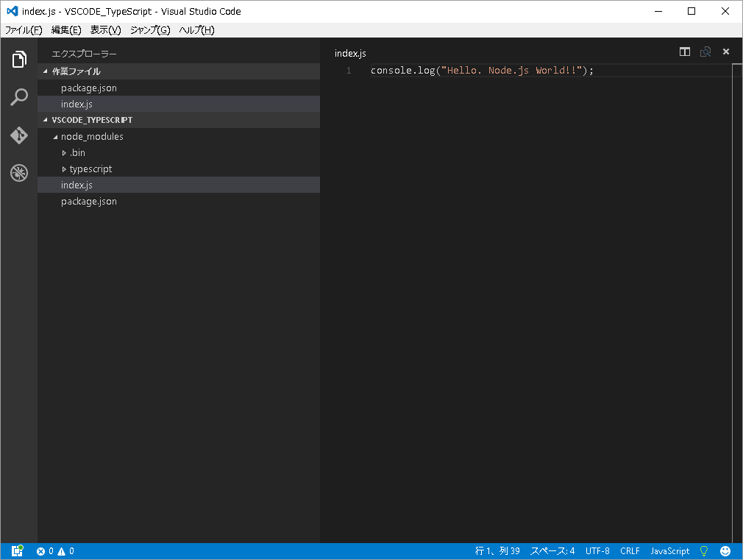Open the Explorer view in the activity bar

tap(19, 60)
